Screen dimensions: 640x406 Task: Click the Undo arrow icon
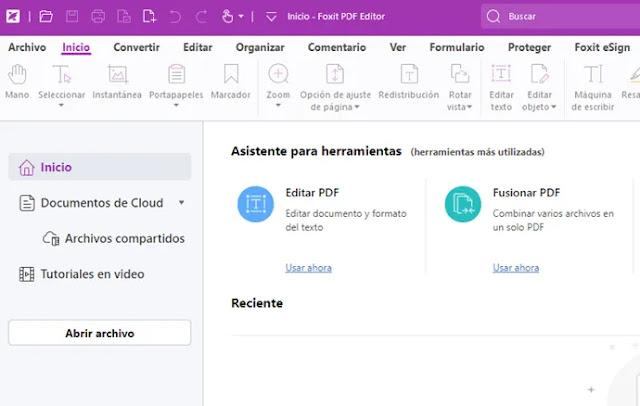pos(175,16)
